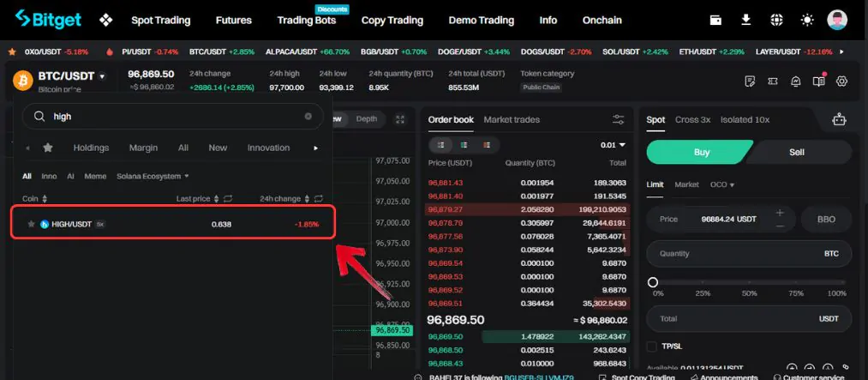The height and width of the screenshot is (380, 868).
Task: Click the download app icon
Action: coord(746,20)
